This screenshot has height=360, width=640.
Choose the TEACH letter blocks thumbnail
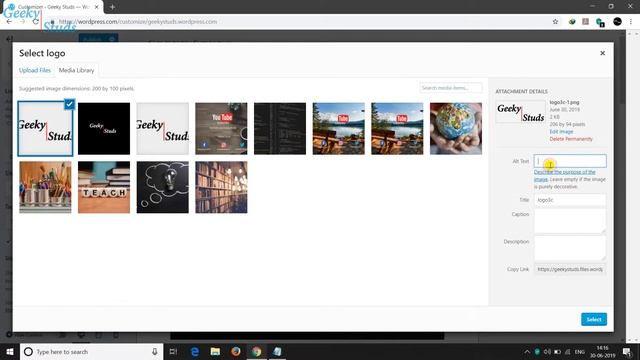[x=104, y=187]
